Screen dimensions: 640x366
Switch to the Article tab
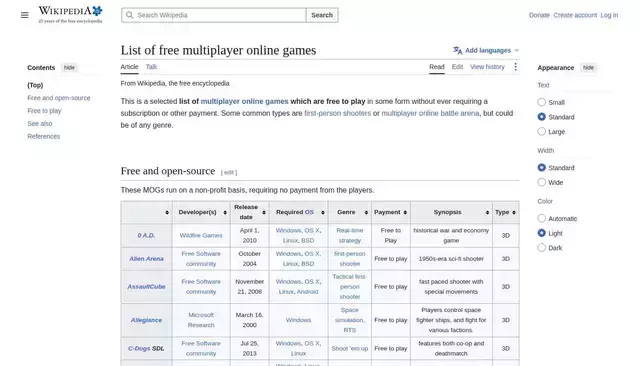click(x=129, y=67)
